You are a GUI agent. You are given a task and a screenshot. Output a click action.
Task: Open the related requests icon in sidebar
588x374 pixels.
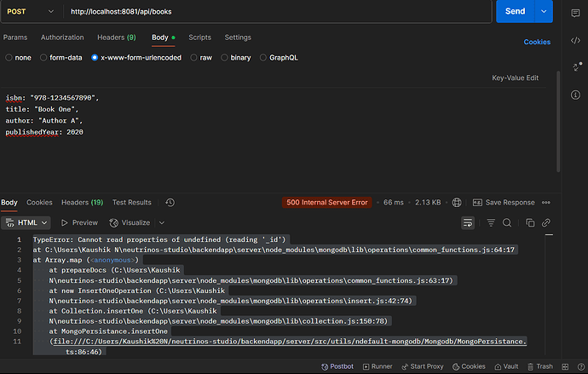[577, 66]
